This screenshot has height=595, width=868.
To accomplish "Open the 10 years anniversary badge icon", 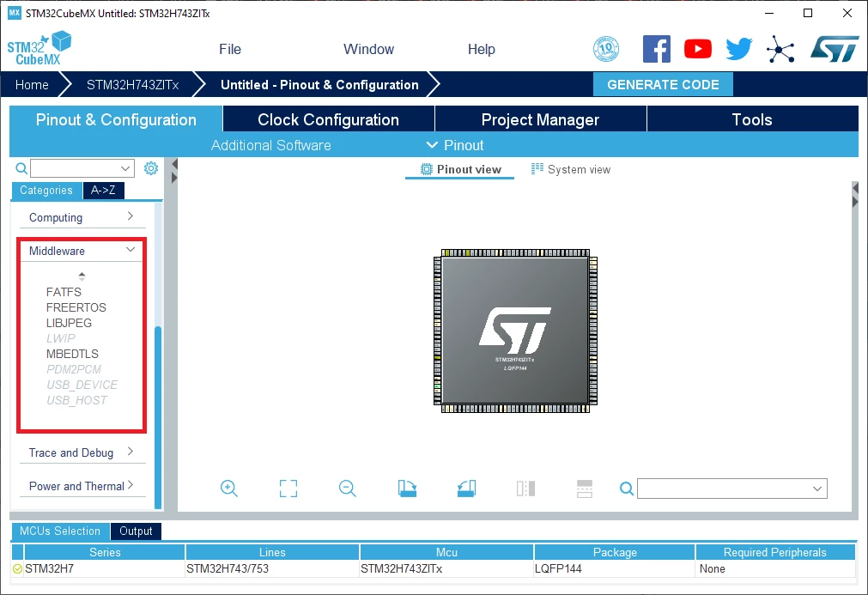I will click(606, 49).
